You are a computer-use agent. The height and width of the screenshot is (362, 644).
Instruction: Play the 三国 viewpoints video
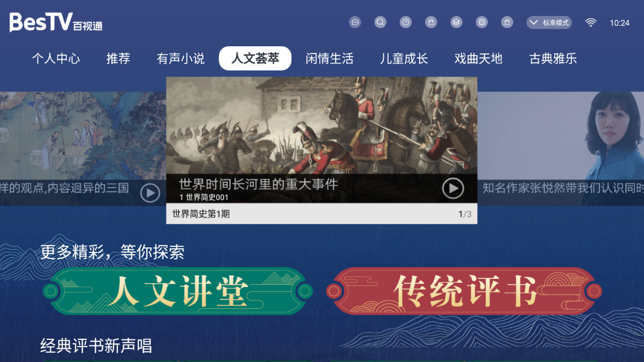(x=150, y=192)
